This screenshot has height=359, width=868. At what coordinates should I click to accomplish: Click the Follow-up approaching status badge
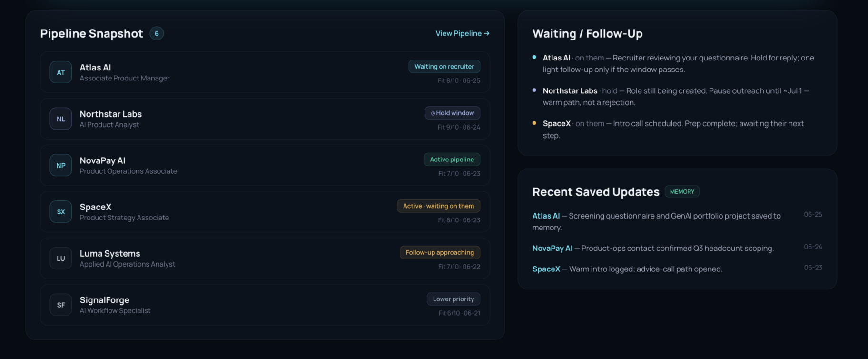pyautogui.click(x=440, y=252)
